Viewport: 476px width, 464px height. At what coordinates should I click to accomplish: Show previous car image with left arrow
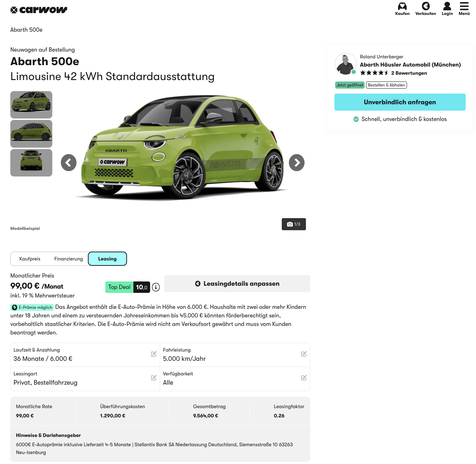(x=69, y=163)
